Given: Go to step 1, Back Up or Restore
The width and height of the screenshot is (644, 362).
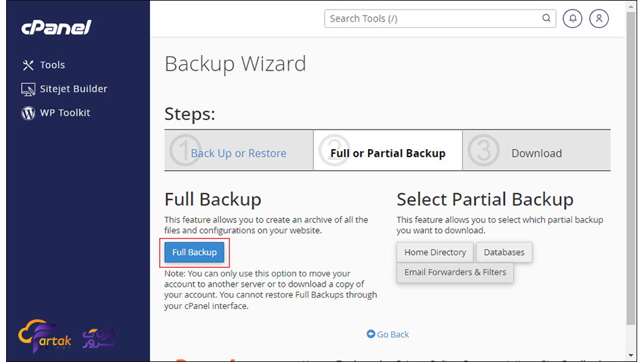Looking at the screenshot, I should [x=238, y=153].
